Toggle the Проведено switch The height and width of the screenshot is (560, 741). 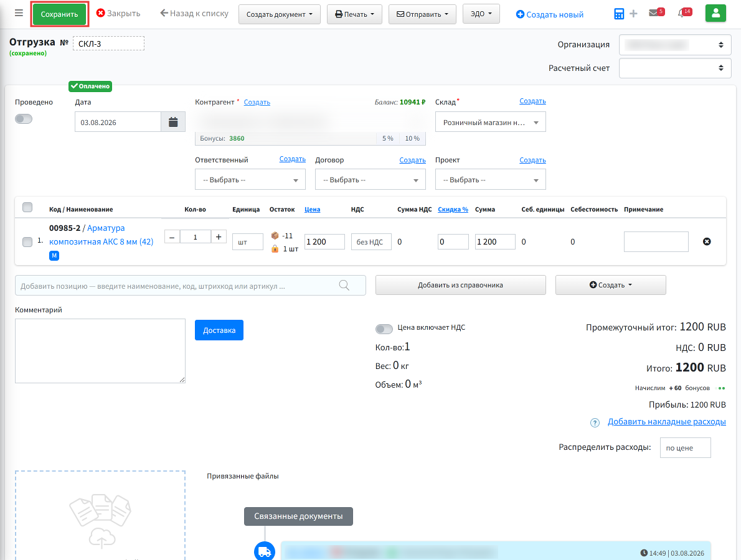click(24, 119)
